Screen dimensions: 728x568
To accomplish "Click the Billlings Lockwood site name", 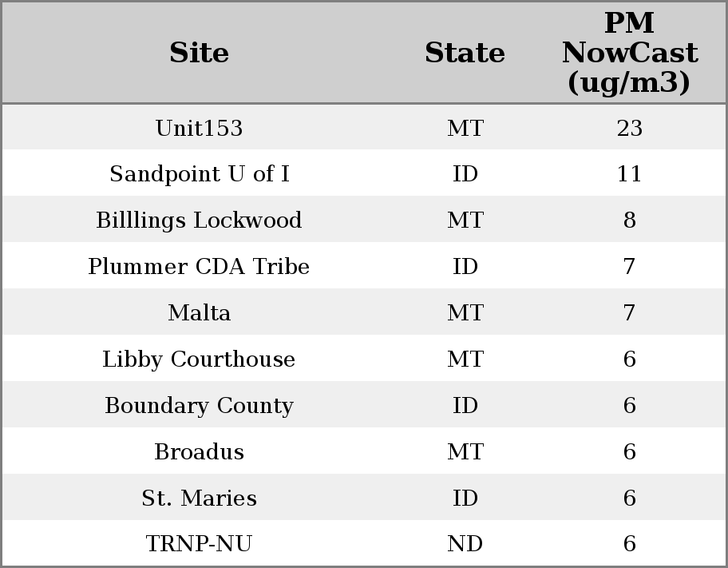I will (199, 220).
